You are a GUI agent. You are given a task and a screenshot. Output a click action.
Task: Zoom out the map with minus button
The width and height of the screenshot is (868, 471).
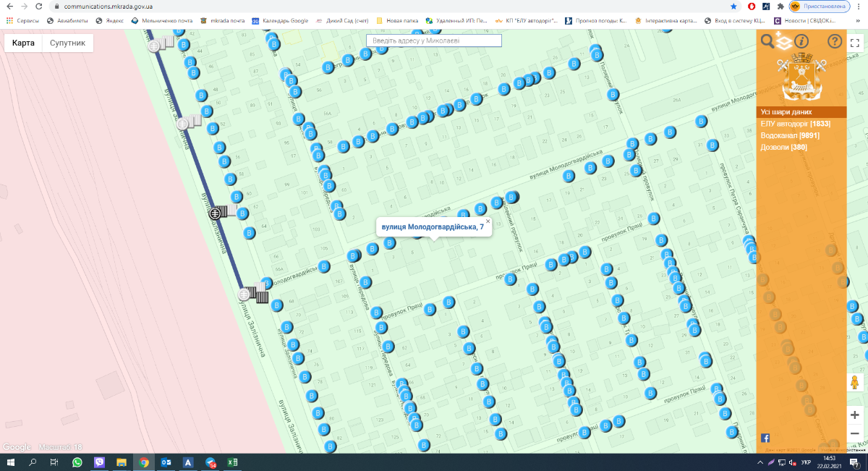tap(855, 433)
